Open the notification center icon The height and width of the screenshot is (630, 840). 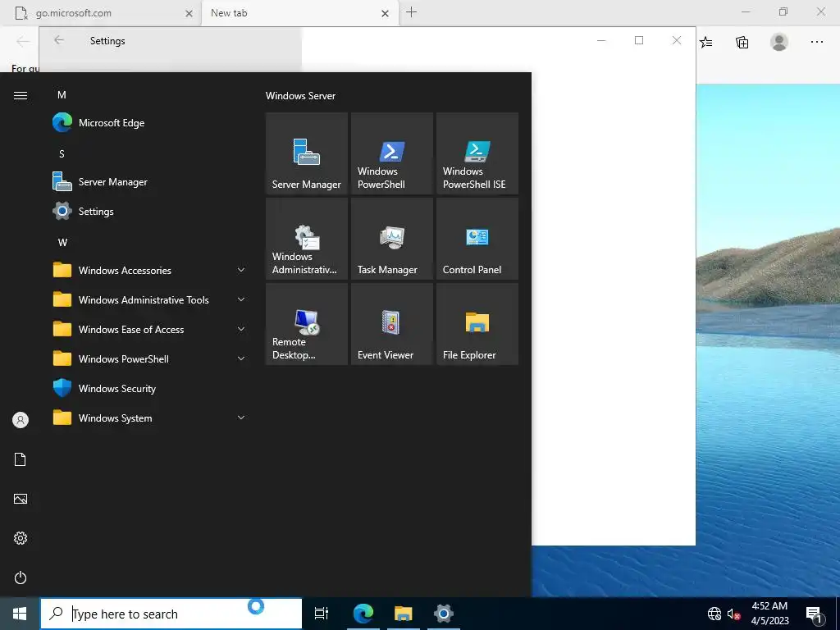tap(815, 614)
